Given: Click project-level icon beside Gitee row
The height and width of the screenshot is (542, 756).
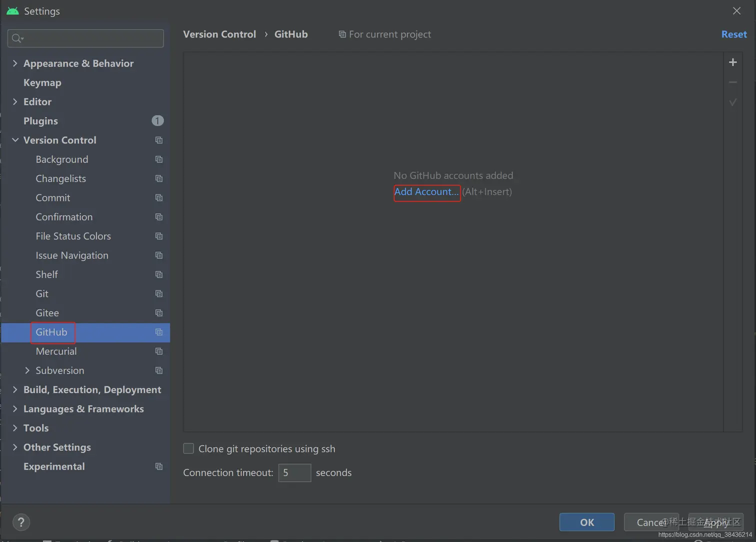Looking at the screenshot, I should coord(159,313).
